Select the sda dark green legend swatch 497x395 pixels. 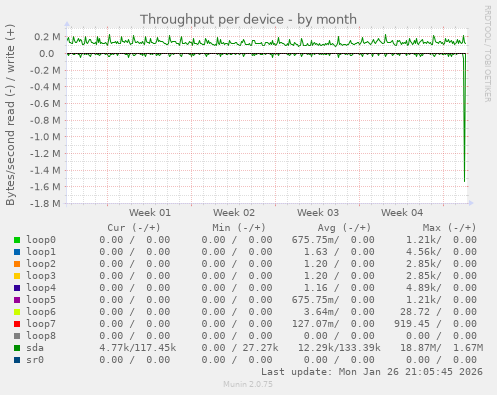coord(17,348)
